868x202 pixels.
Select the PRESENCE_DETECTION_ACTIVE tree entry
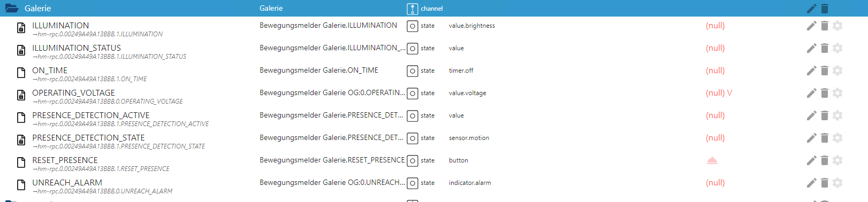(x=91, y=115)
